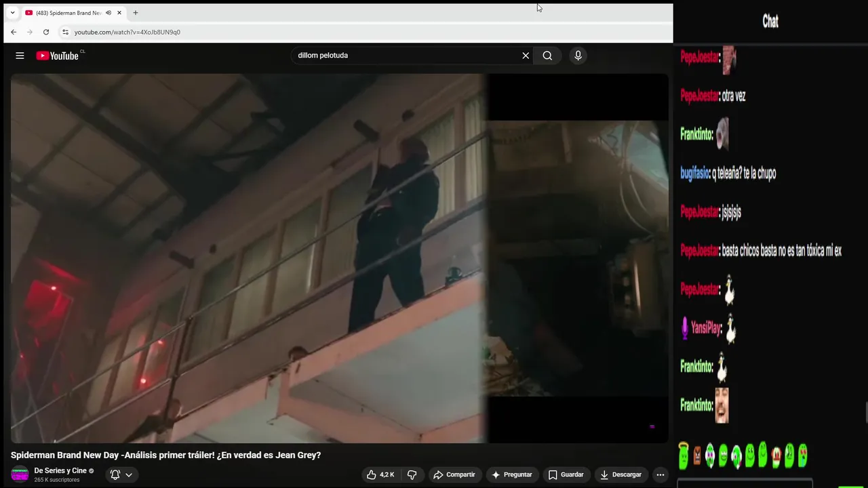Click the video player to pause
868x488 pixels.
click(x=339, y=258)
